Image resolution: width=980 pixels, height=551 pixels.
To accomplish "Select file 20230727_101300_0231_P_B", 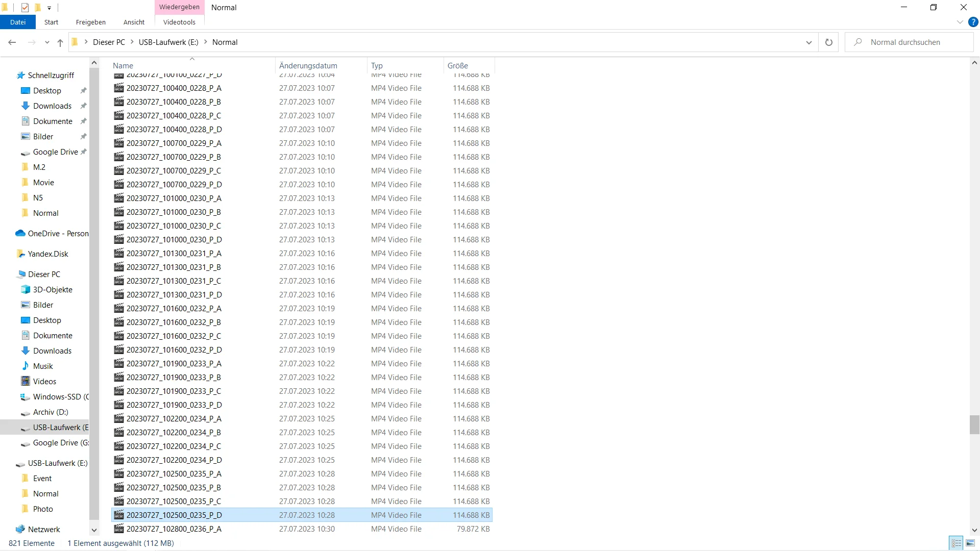I will click(302, 267).
